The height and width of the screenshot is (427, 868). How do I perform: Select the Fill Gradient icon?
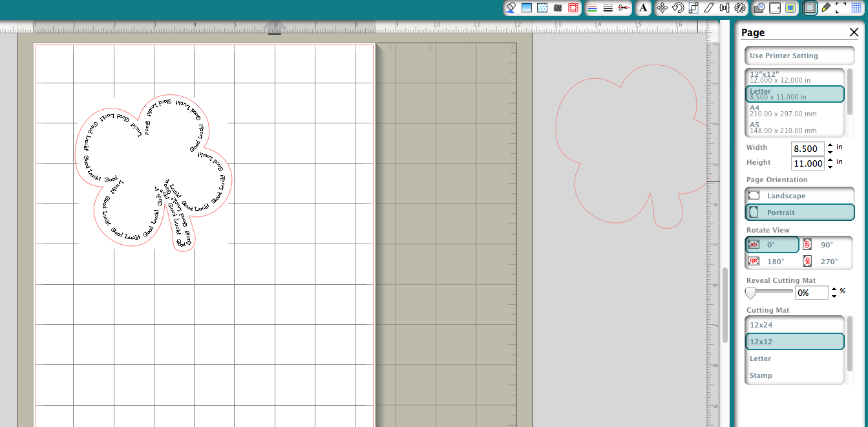(527, 8)
